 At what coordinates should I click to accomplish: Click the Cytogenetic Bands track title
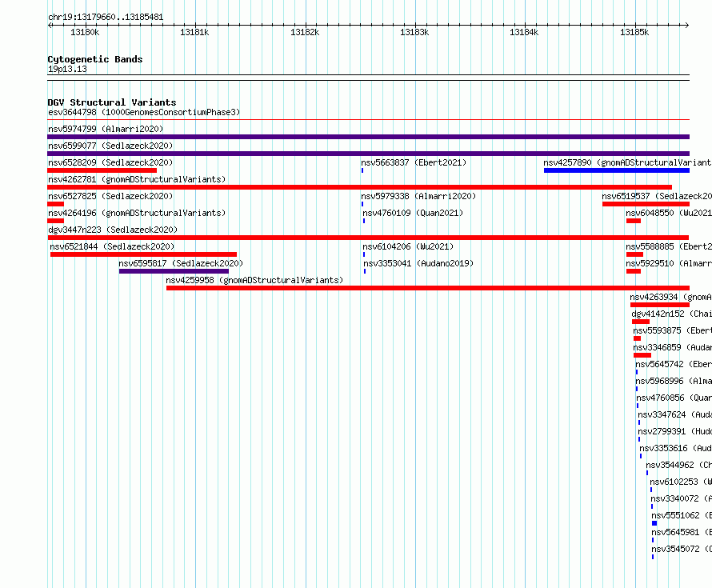point(95,59)
